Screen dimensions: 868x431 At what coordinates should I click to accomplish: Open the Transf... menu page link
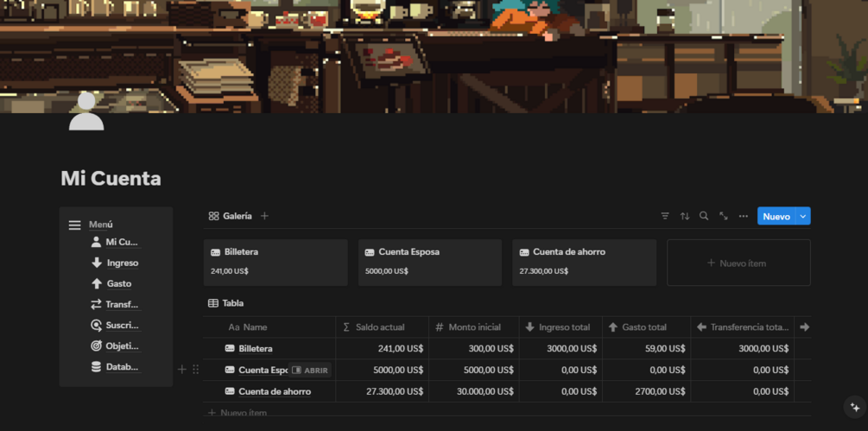(122, 304)
